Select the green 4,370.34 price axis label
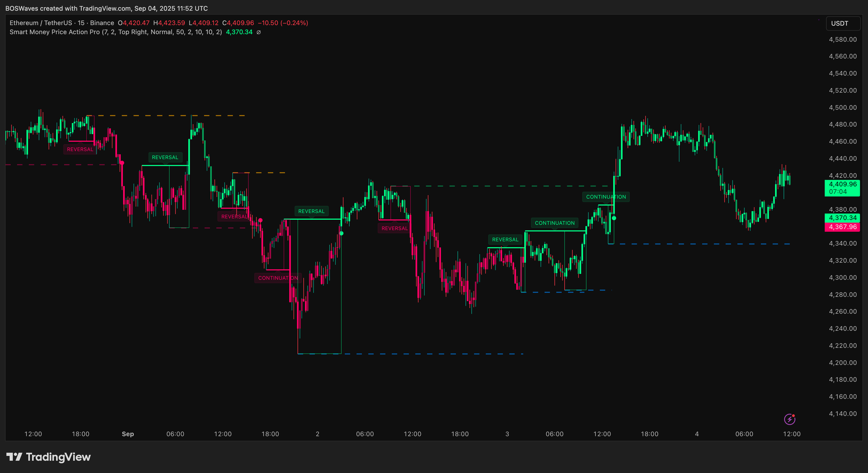The image size is (868, 473). point(842,218)
